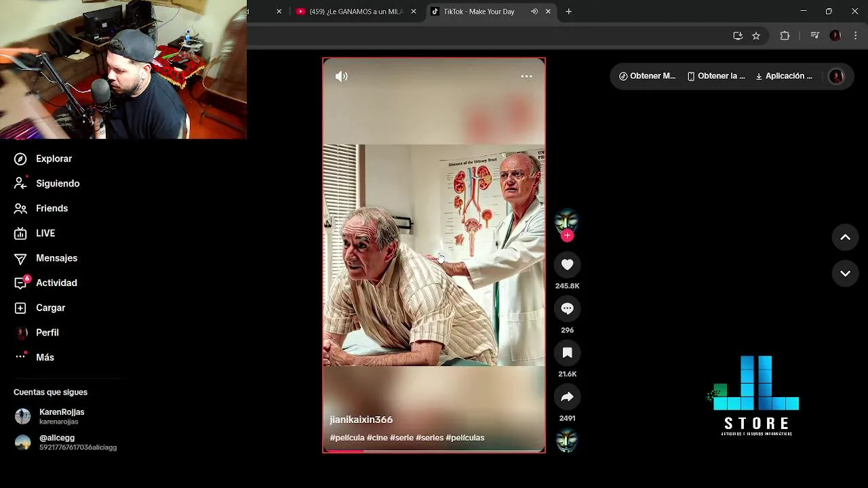
Task: Go to next video with down chevron
Action: pos(846,274)
